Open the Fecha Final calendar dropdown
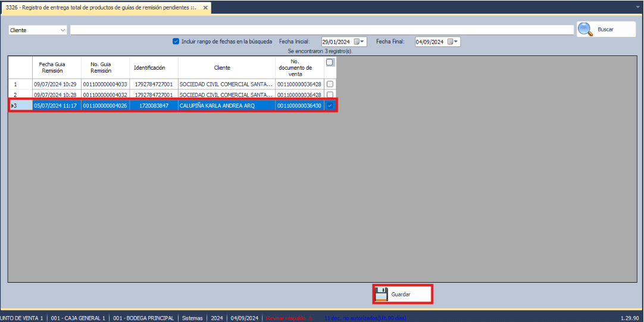Viewport: 644px width, 322px height. pos(456,42)
